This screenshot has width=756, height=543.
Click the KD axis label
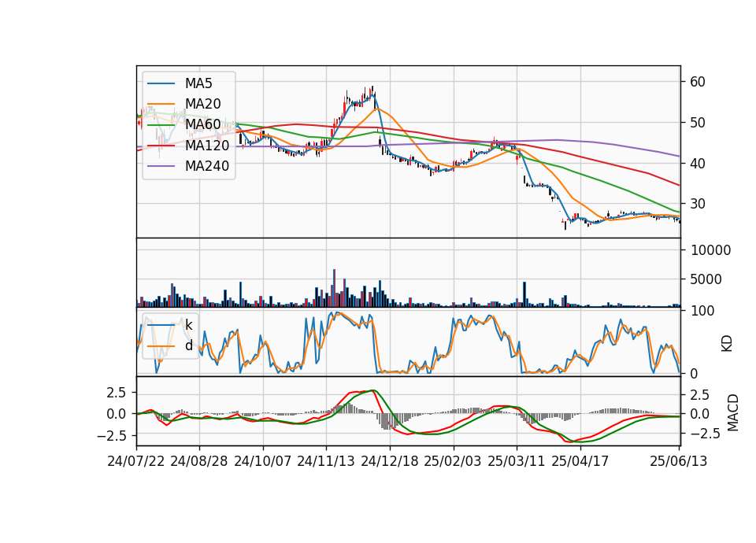click(727, 344)
